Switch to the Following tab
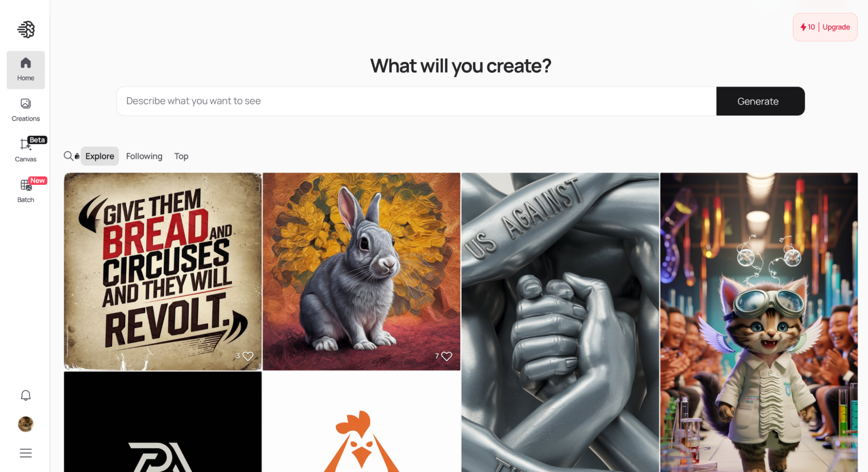This screenshot has height=472, width=868. (144, 156)
